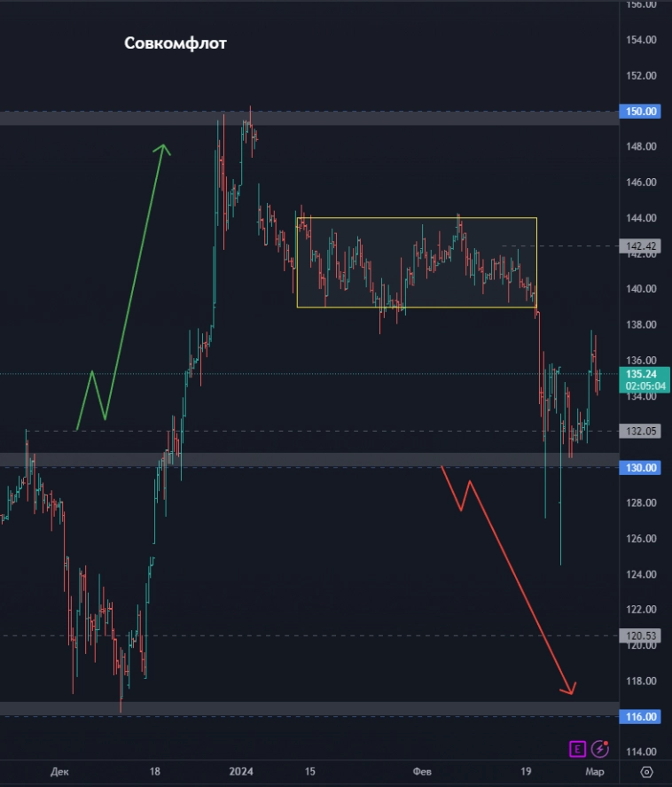Click the 132.05 dashed level price tag
672x787 pixels.
pyautogui.click(x=641, y=431)
